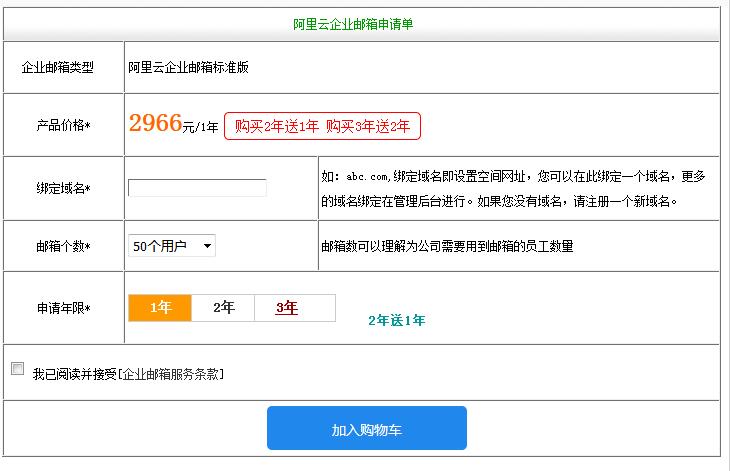Click the 购买2年送1年 购买3年送2年 promotion badge
The height and width of the screenshot is (471, 730).
coord(322,126)
